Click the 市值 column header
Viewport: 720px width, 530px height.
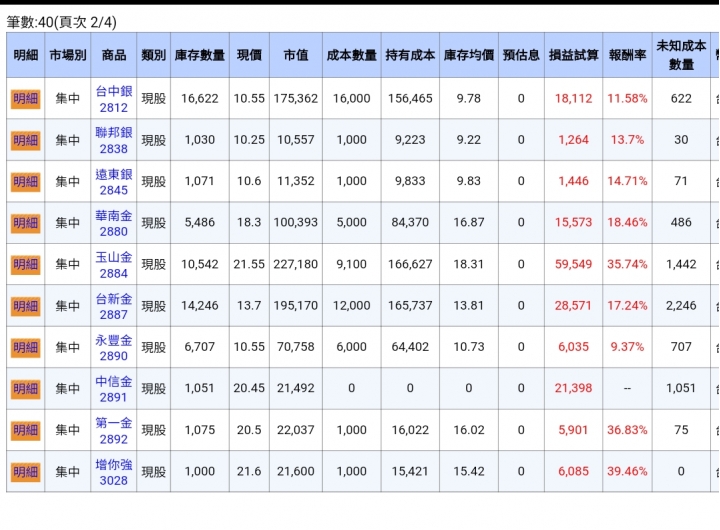296,55
